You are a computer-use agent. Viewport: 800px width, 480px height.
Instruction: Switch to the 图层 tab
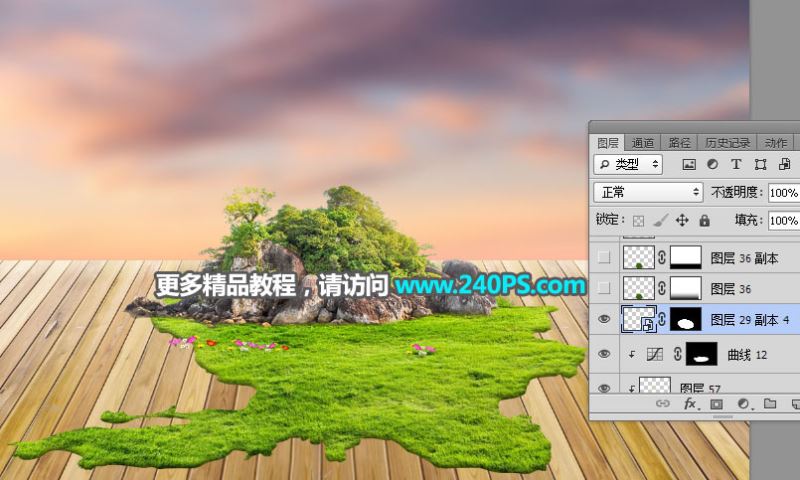(608, 143)
